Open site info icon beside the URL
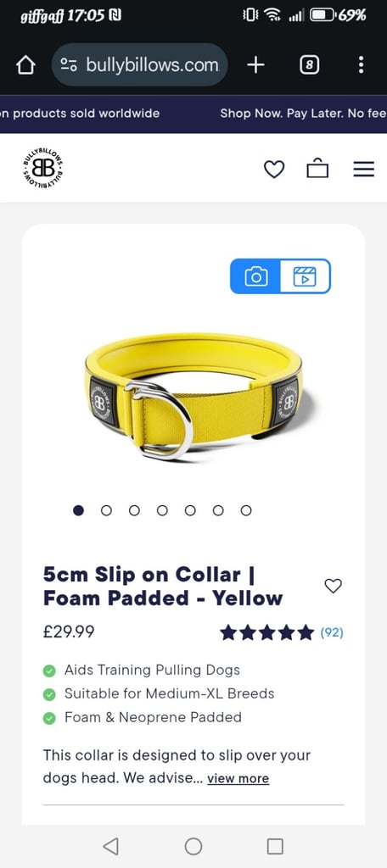The width and height of the screenshot is (387, 868). 69,65
